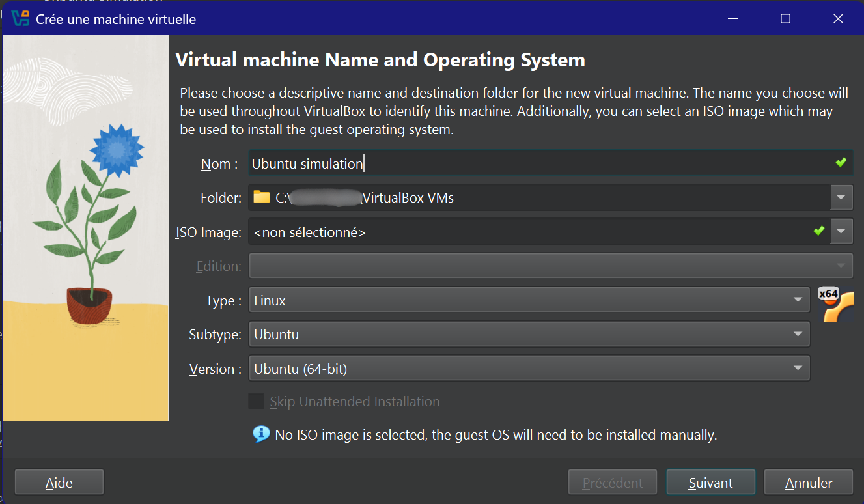Screen dimensions: 864x504
Task: Click the blue info icon near the ISO warning
Action: pyautogui.click(x=260, y=434)
